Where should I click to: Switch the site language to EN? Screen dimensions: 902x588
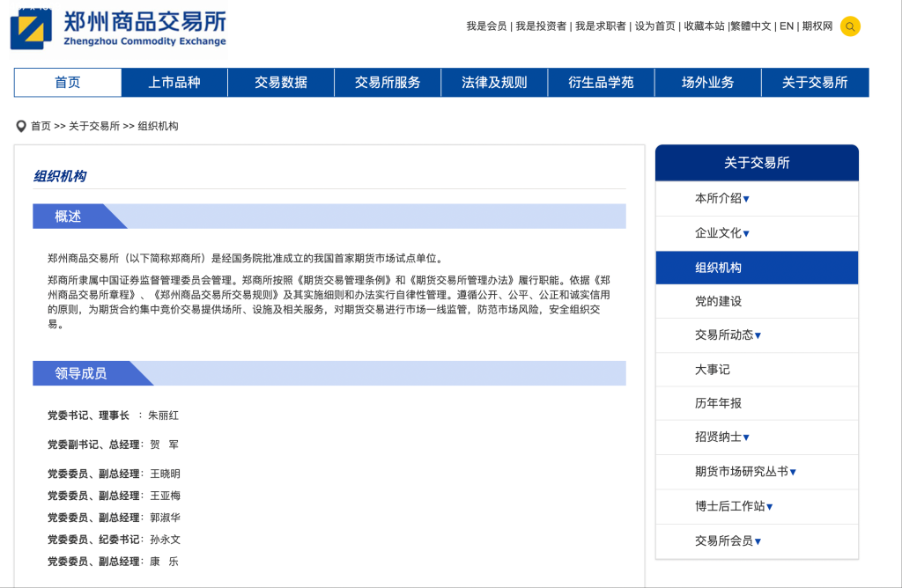tap(787, 26)
